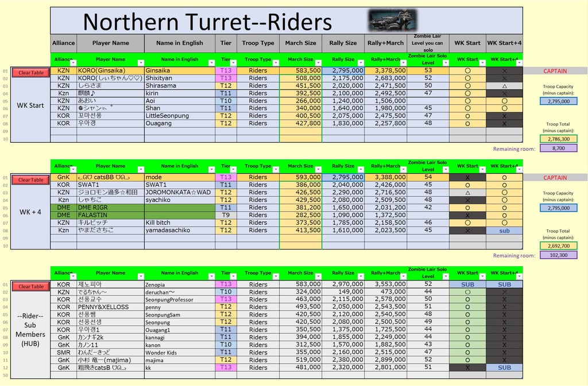588x386 pixels.
Task: Select Troop Total value 2,692,700
Action: click(x=558, y=245)
